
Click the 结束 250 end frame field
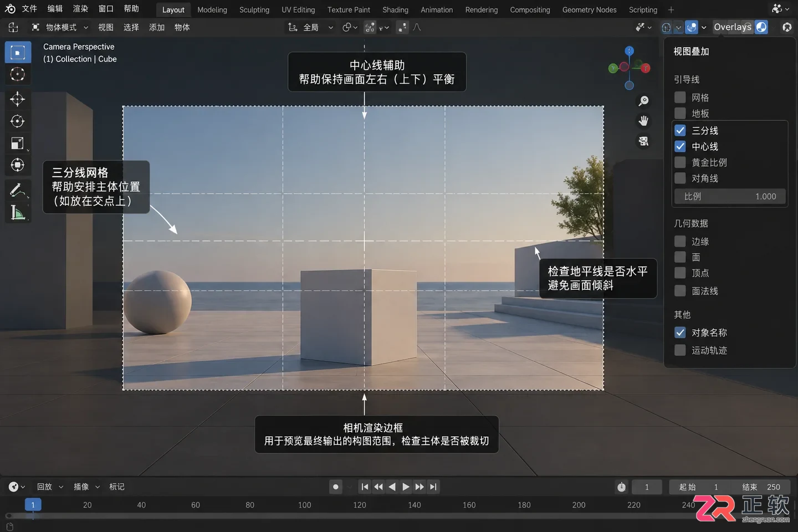pyautogui.click(x=761, y=487)
